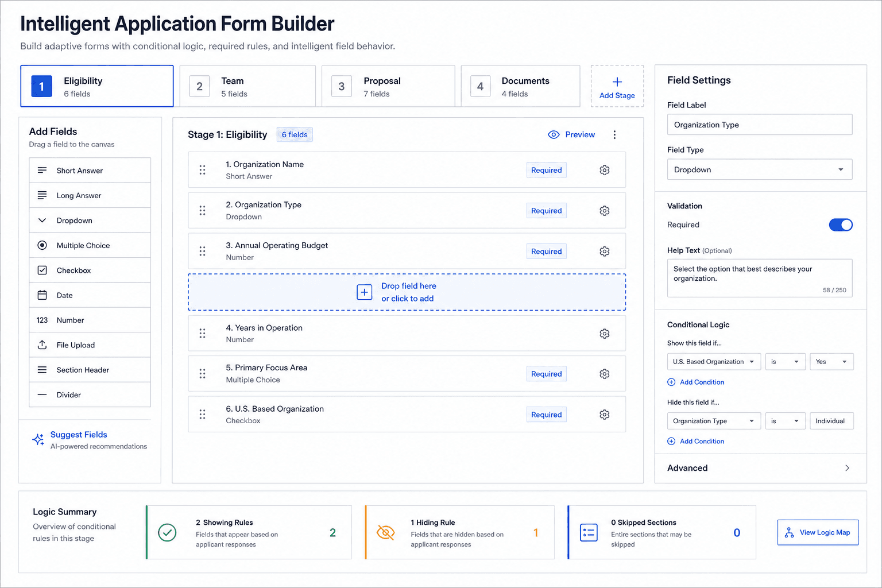Toggle Required badge on Annual Operating Budget

[x=546, y=252]
